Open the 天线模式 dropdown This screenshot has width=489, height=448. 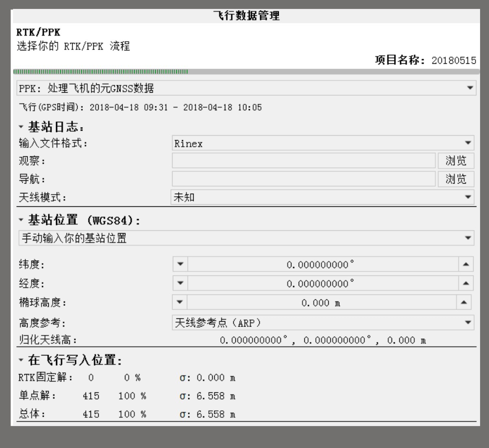[x=323, y=197]
